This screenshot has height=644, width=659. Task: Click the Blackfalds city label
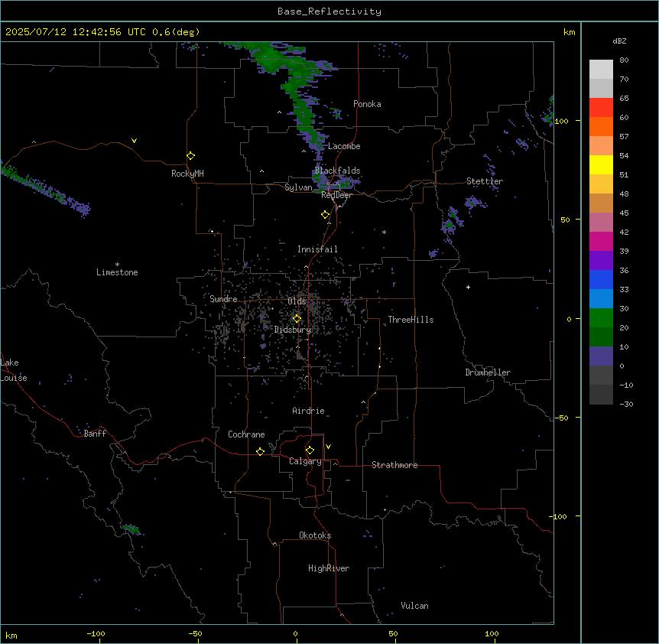pyautogui.click(x=337, y=171)
